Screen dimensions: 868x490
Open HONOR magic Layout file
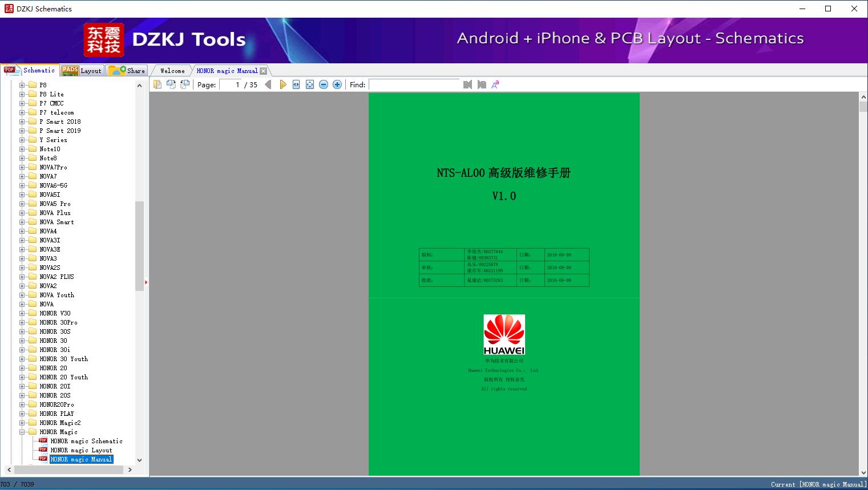point(81,450)
